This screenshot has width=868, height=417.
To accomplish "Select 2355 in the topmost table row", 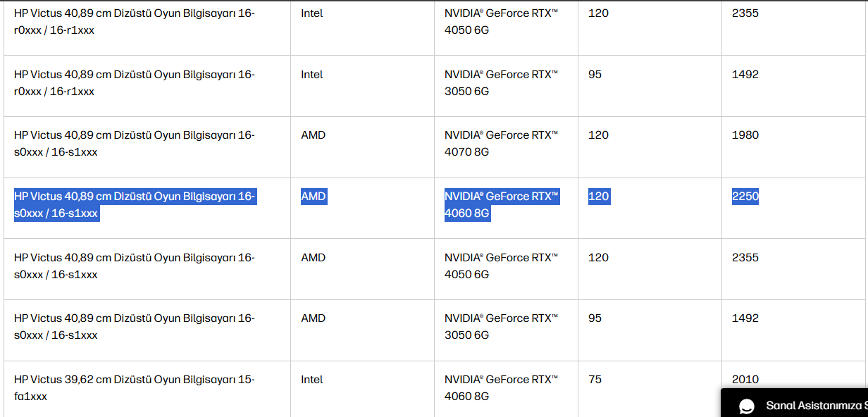I will (x=745, y=13).
